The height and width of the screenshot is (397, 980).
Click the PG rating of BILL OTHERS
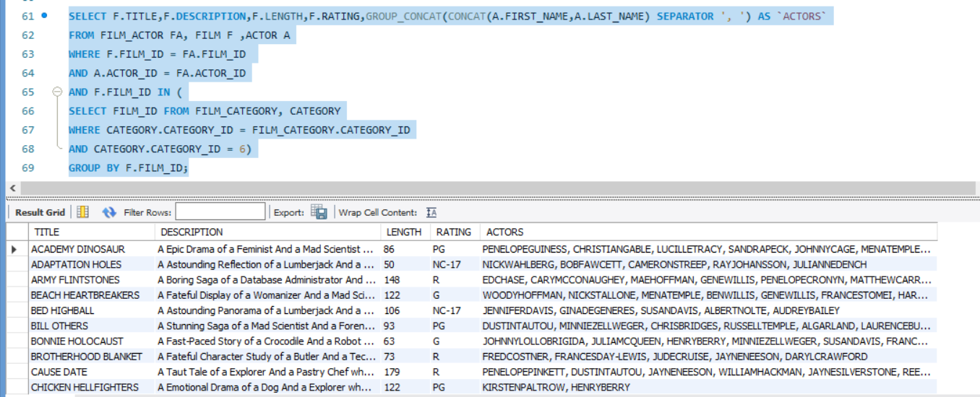click(x=455, y=326)
